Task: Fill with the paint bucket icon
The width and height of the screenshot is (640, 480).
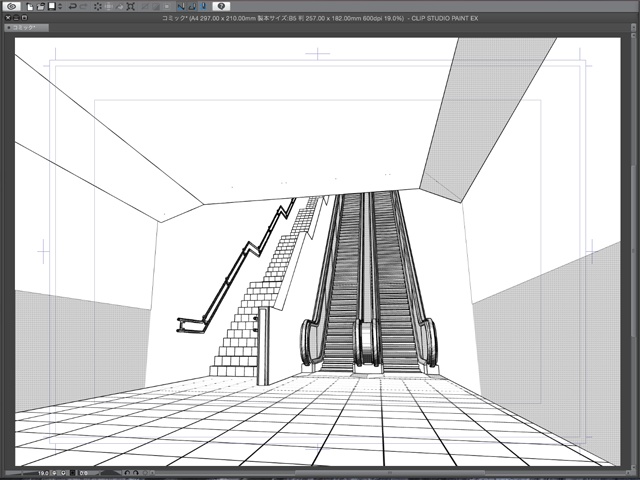Action: pyautogui.click(x=120, y=7)
